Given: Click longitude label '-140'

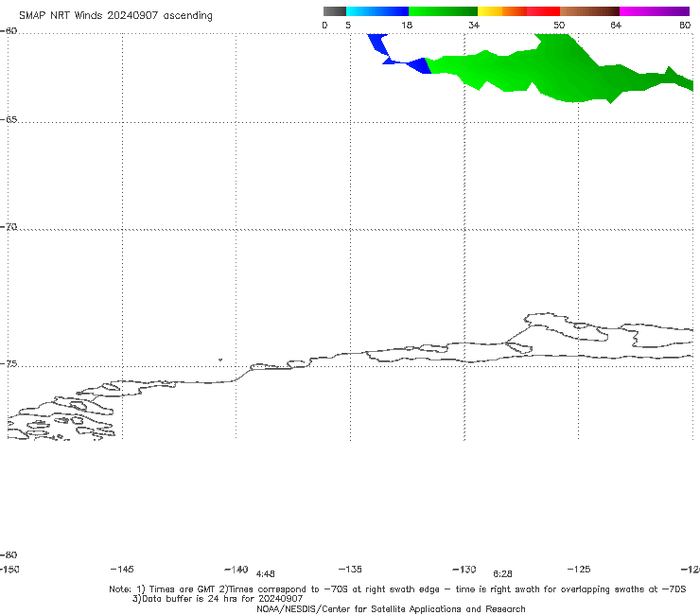Looking at the screenshot, I should pyautogui.click(x=236, y=570).
